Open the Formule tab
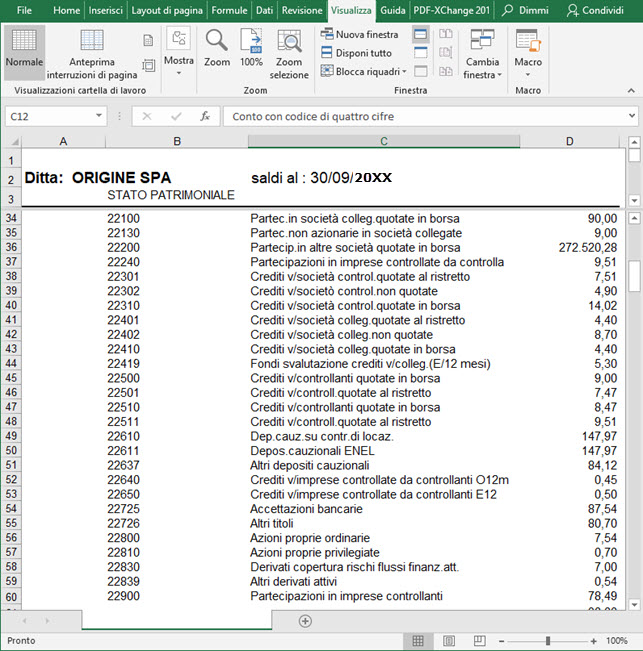Screen dimensions: 643x651 coord(229,10)
